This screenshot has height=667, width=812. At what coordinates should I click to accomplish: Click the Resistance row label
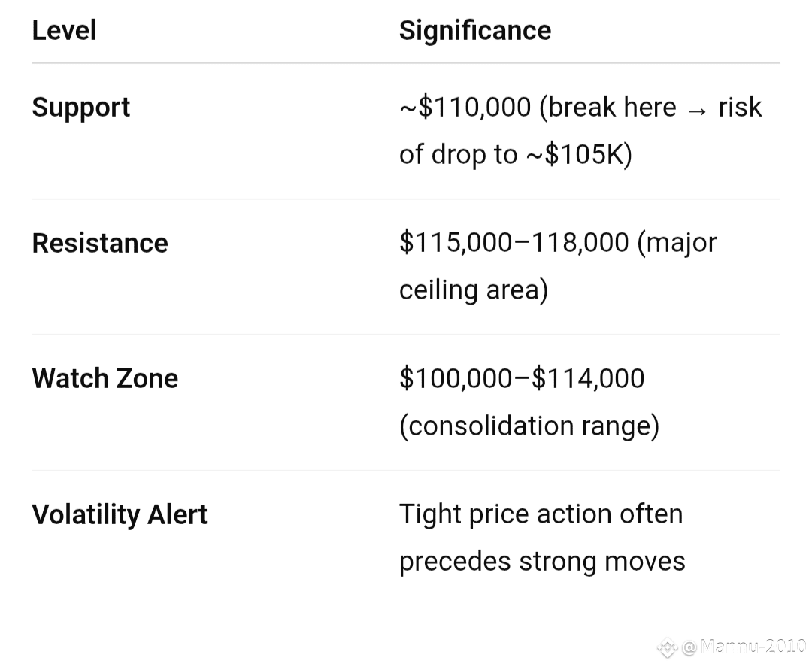(100, 244)
